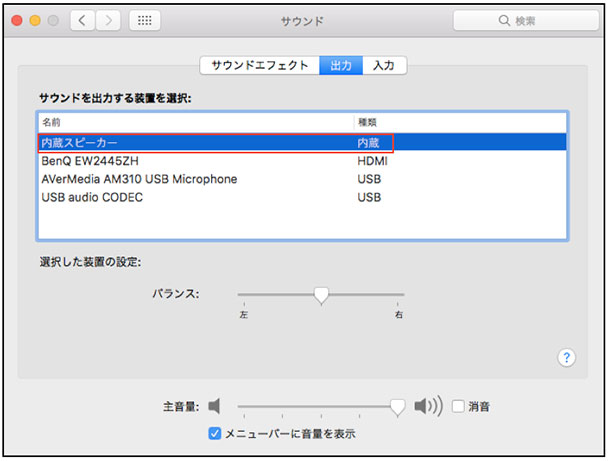Click the loud volume speaker icon
Image resolution: width=610 pixels, height=461 pixels.
tap(428, 407)
